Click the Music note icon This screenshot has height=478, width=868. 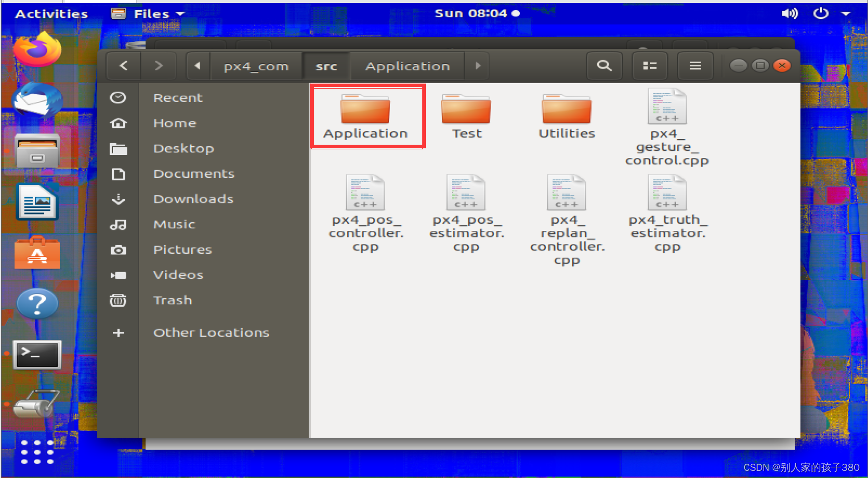[118, 225]
